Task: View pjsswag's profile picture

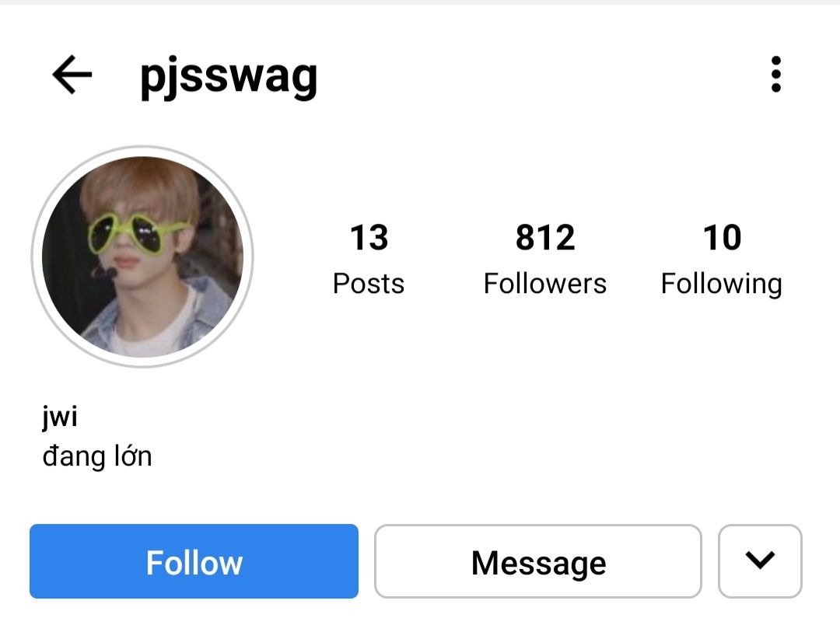Action: pyautogui.click(x=142, y=256)
